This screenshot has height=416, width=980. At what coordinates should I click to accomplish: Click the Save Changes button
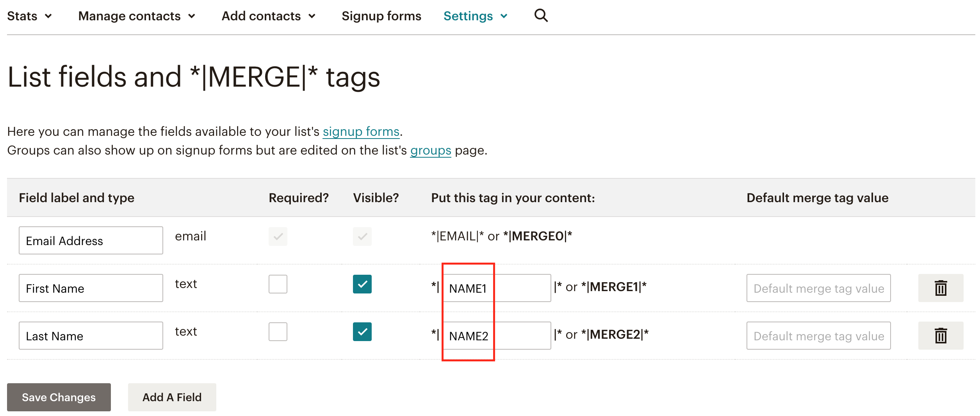(x=59, y=397)
